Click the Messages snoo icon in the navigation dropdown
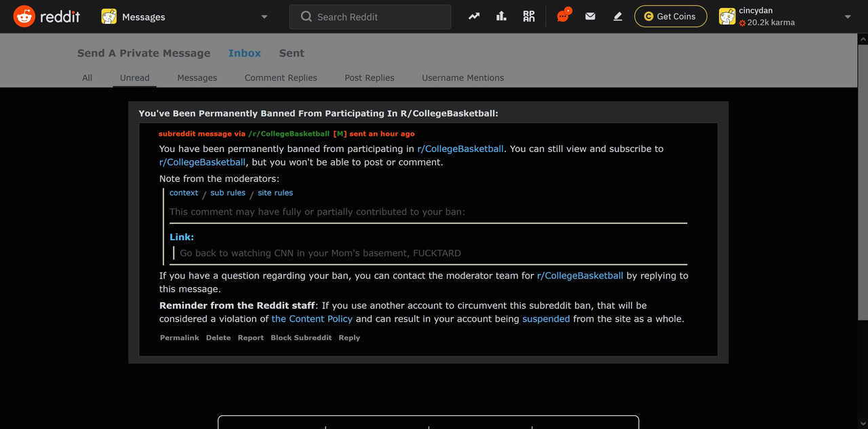Viewport: 868px width, 429px height. tap(108, 17)
